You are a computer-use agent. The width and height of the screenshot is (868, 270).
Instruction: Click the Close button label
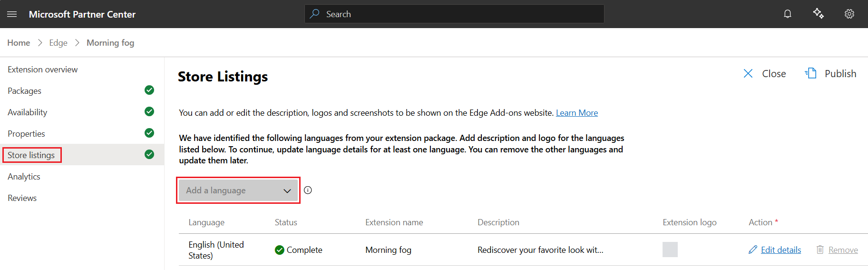[774, 74]
